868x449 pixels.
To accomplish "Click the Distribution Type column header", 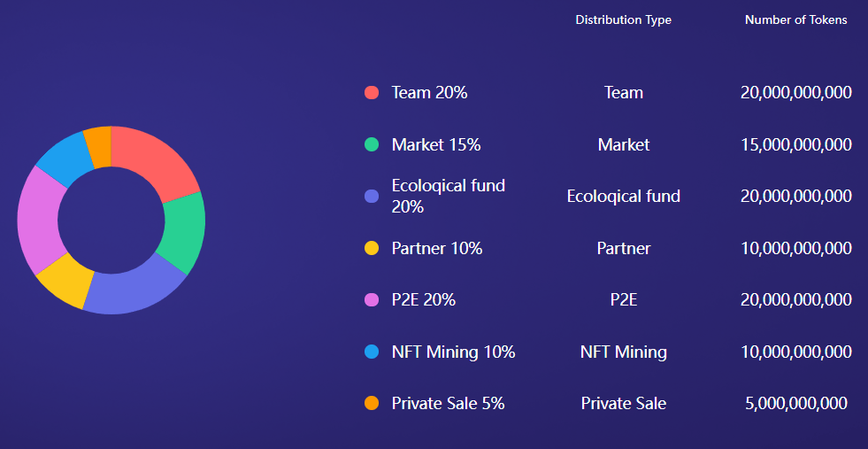I will tap(623, 19).
